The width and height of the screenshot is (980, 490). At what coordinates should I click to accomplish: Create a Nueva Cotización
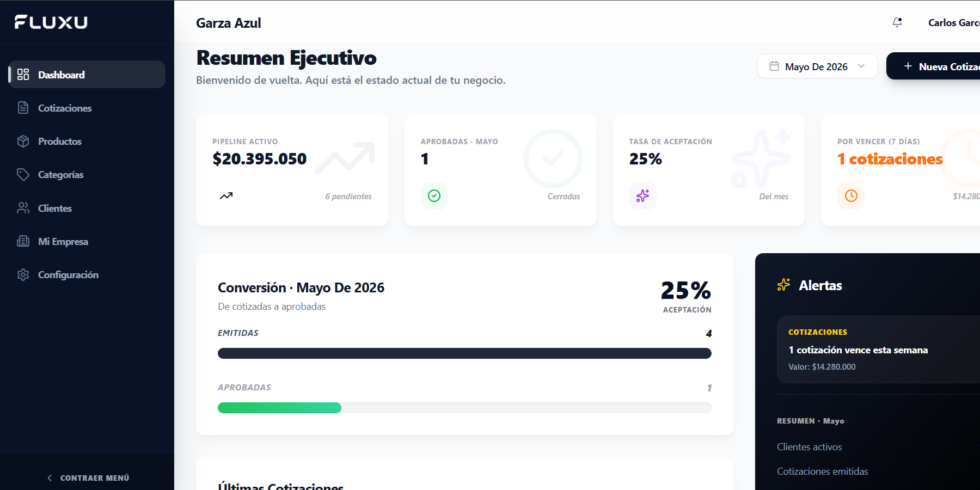(933, 66)
